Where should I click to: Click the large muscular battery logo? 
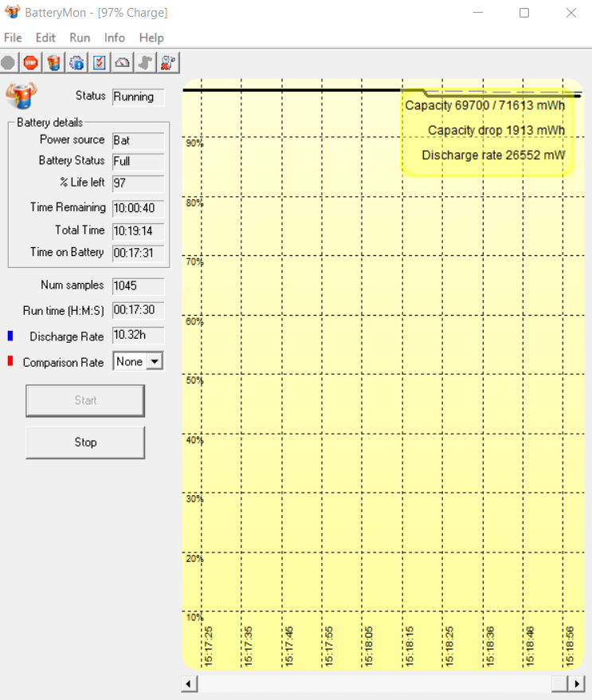21,96
